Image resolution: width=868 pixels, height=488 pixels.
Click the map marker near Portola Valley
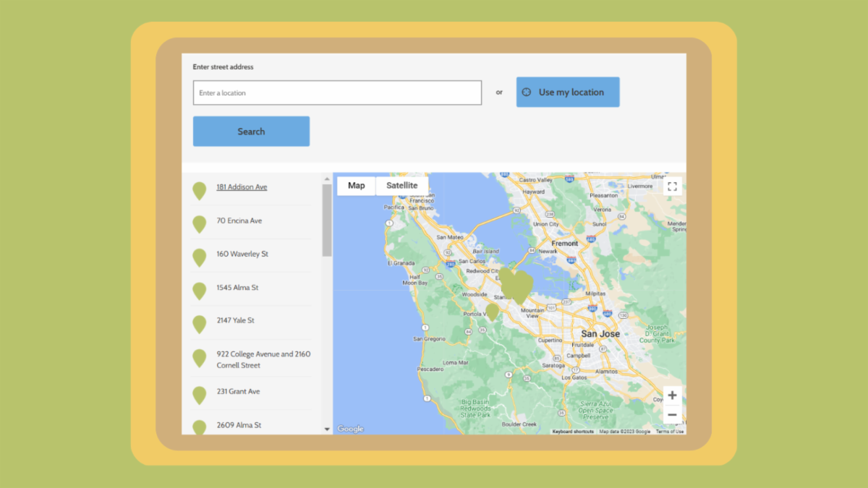point(492,312)
